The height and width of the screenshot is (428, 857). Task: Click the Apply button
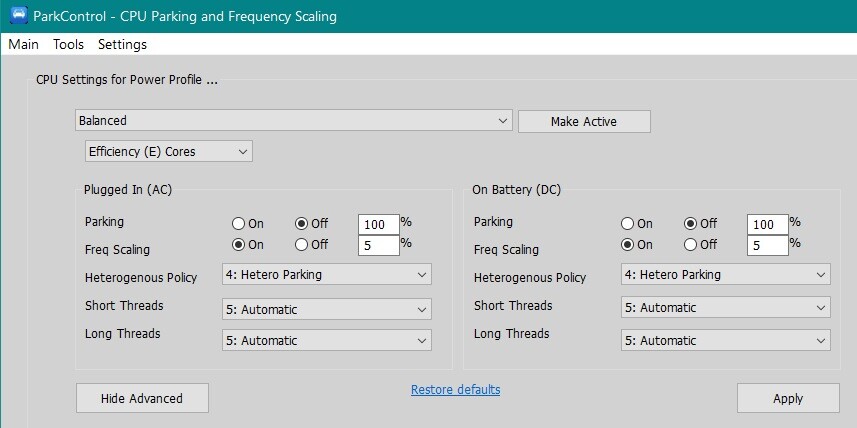(x=788, y=398)
